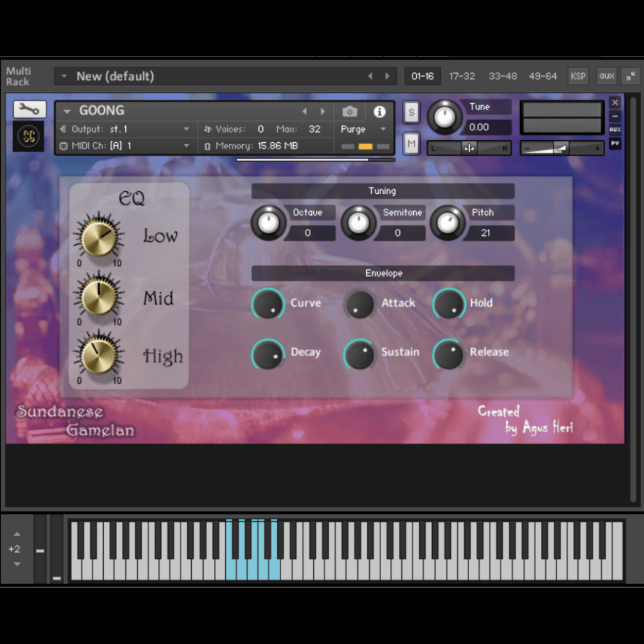Click the envelope Sustain knob
Image resolution: width=644 pixels, height=644 pixels.
coord(359,354)
